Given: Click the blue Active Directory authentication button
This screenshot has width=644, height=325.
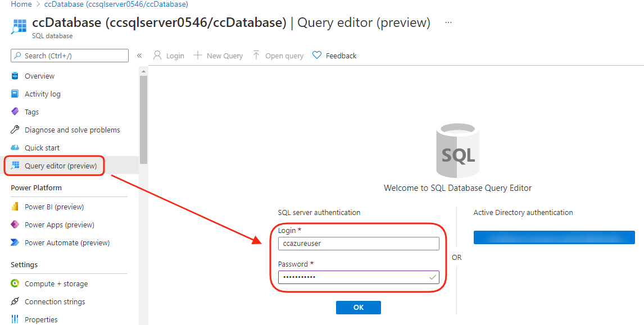Looking at the screenshot, I should pos(554,237).
